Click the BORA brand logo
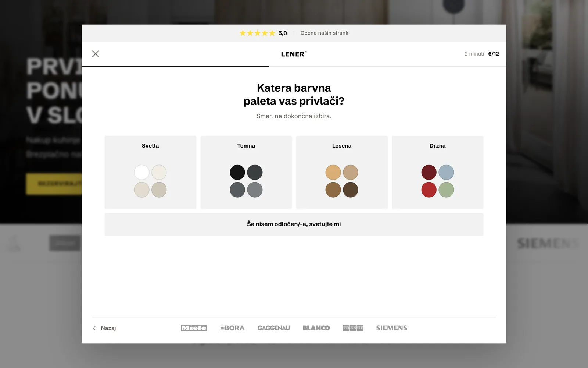This screenshot has height=368, width=588. click(x=232, y=328)
